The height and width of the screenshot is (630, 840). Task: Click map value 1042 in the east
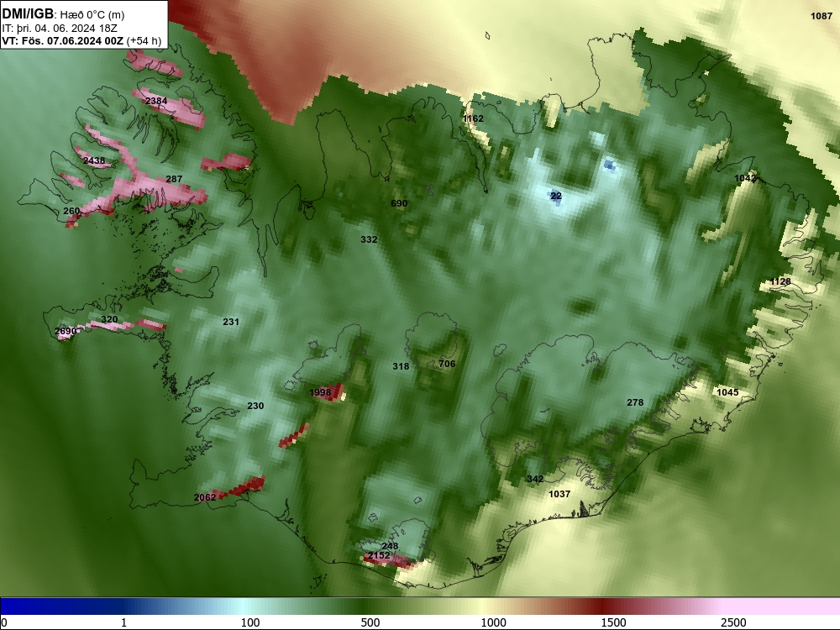745,178
